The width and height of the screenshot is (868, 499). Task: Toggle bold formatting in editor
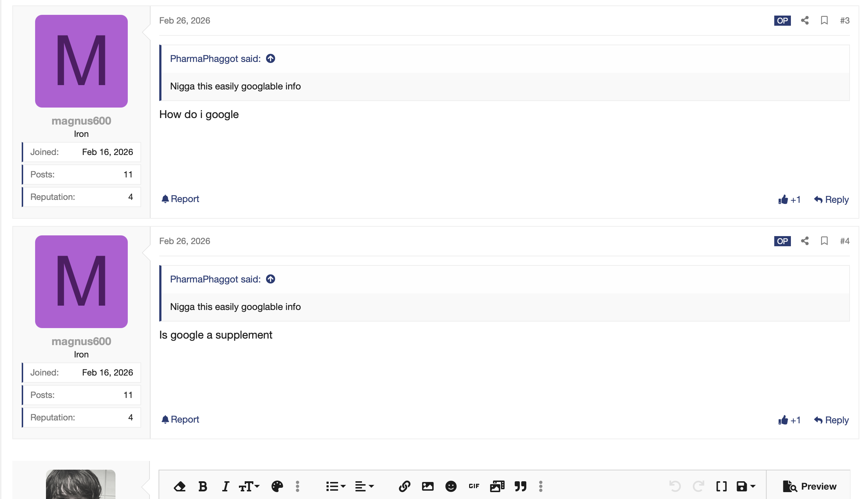tap(203, 486)
